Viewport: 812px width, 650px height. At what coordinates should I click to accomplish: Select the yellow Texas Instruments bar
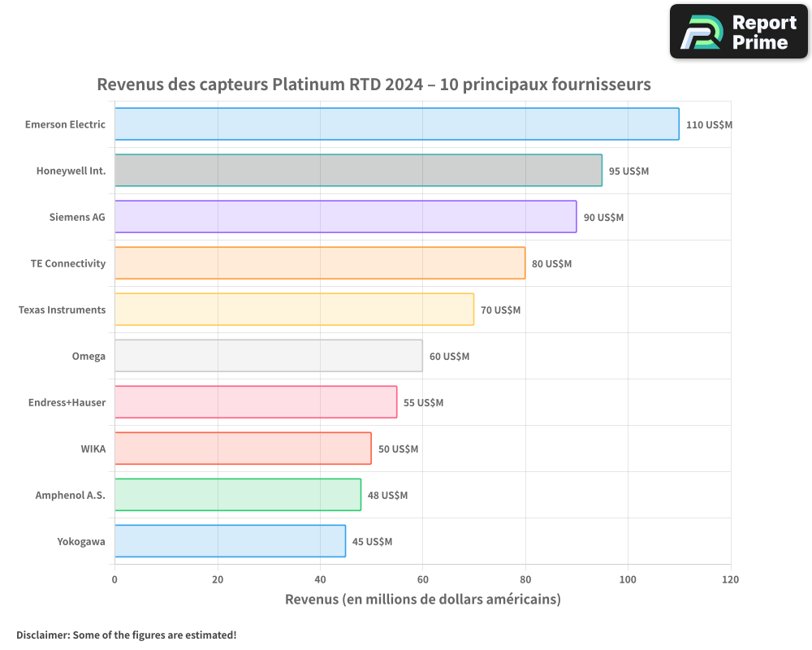tap(294, 310)
